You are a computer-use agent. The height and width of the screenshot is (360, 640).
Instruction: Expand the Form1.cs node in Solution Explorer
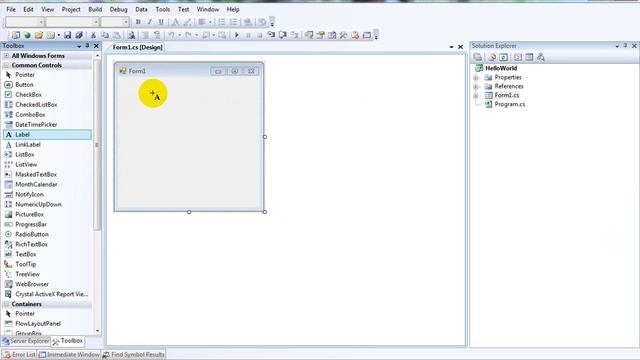(x=476, y=96)
